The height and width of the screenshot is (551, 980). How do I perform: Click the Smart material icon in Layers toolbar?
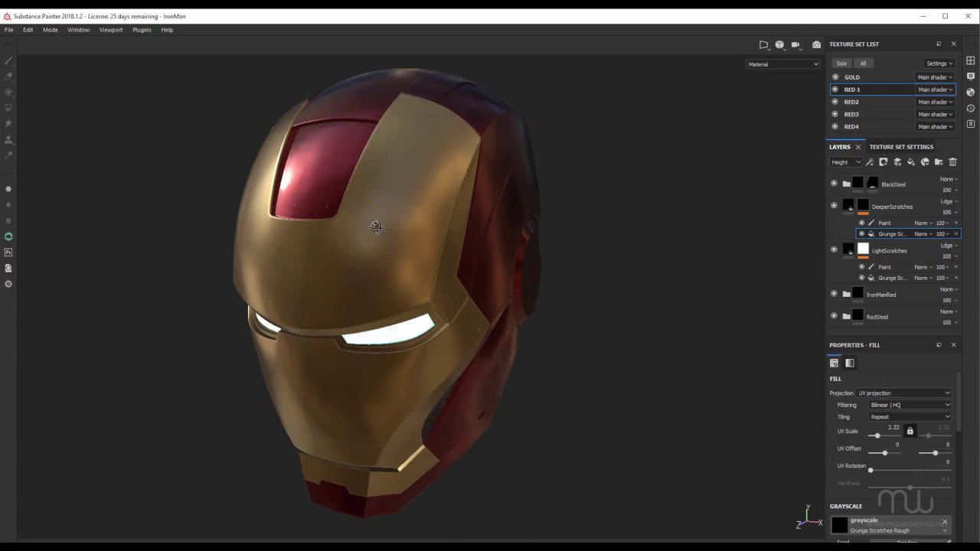pos(925,162)
